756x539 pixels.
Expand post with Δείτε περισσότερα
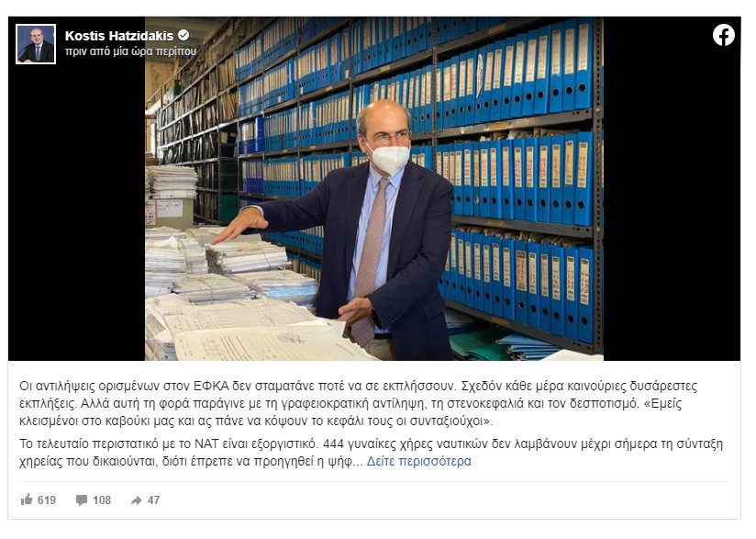(x=419, y=461)
